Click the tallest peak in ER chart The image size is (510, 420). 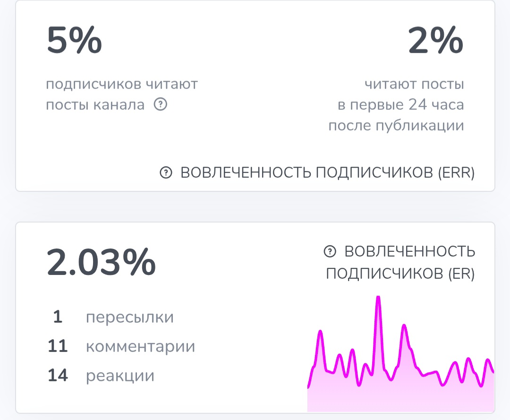[377, 299]
